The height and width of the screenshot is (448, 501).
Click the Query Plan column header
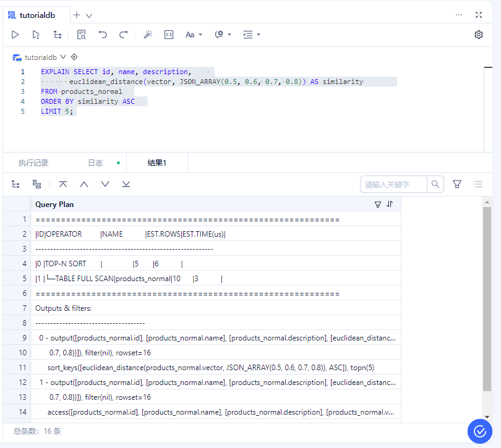215,205
